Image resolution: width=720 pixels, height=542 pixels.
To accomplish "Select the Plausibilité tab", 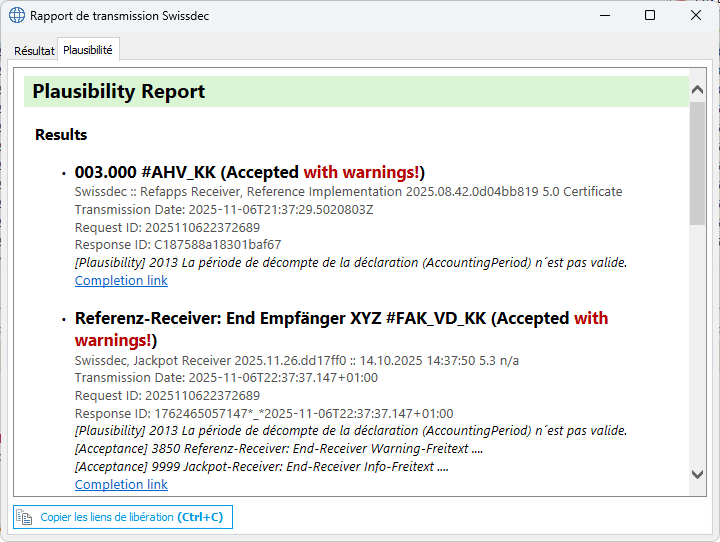I will (x=88, y=50).
